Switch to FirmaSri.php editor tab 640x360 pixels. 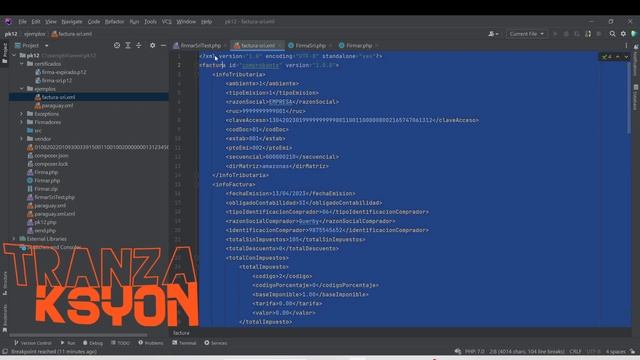click(x=310, y=45)
